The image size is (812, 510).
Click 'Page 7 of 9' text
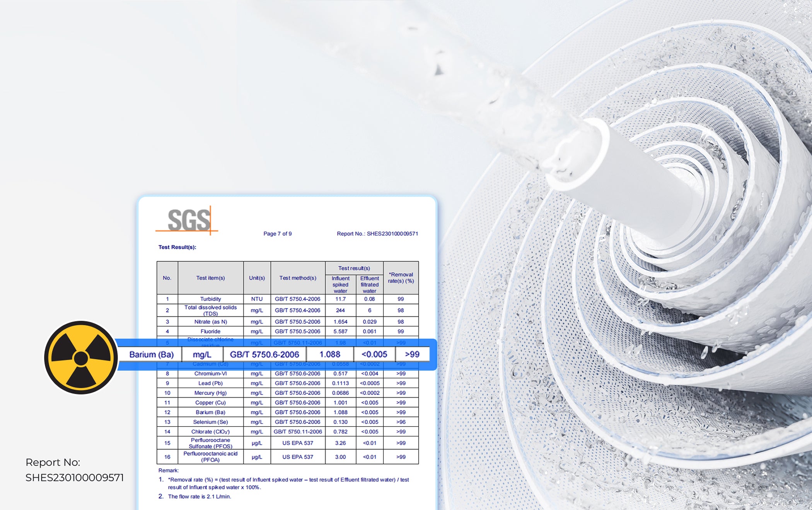click(x=278, y=234)
